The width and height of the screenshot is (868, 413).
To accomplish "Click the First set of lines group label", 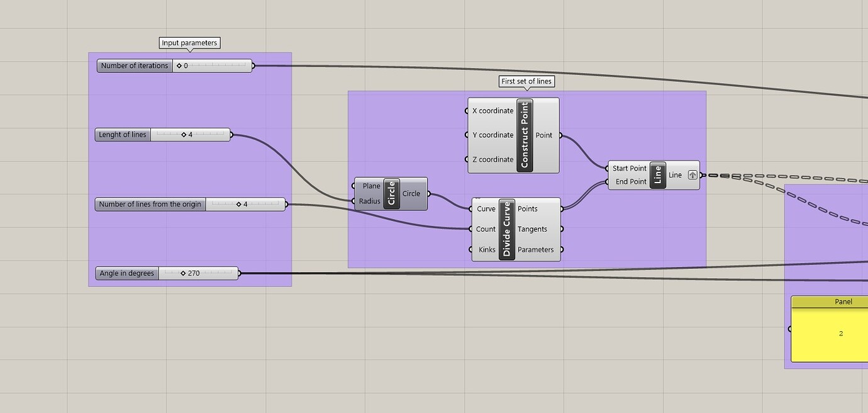I will tap(526, 81).
